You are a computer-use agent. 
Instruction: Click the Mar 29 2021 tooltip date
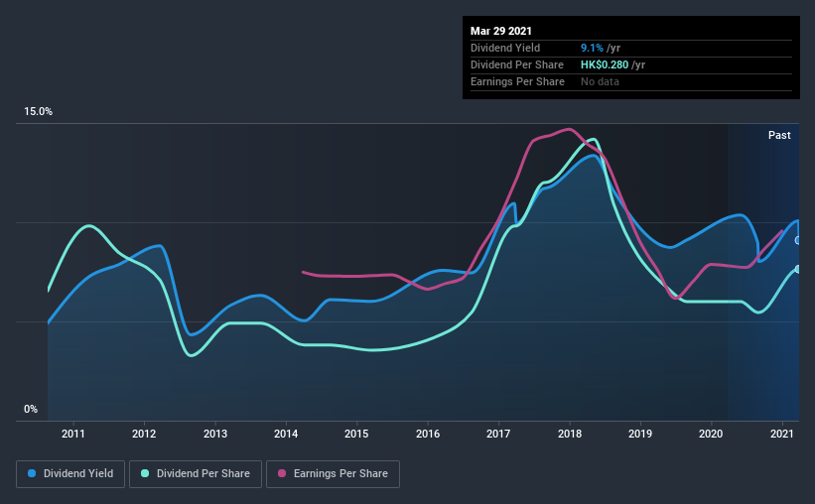tap(501, 31)
